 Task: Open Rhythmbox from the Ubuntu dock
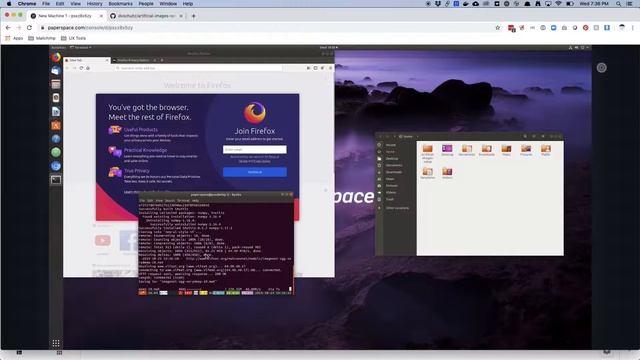pyautogui.click(x=56, y=98)
